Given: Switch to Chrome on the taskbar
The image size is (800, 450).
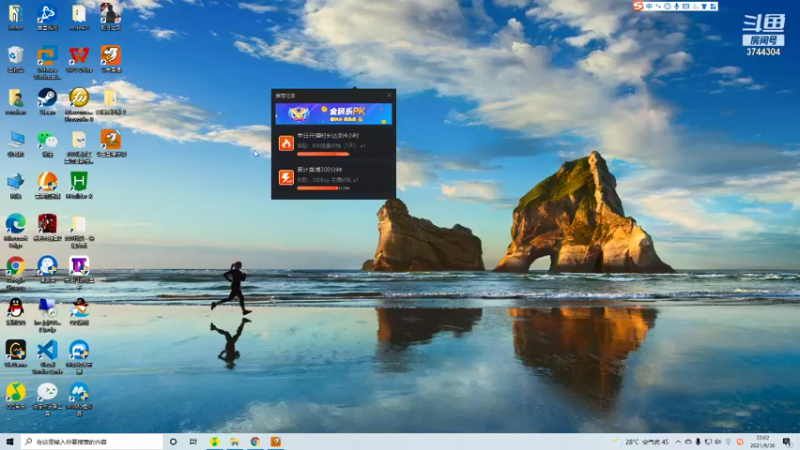Looking at the screenshot, I should coord(255,442).
